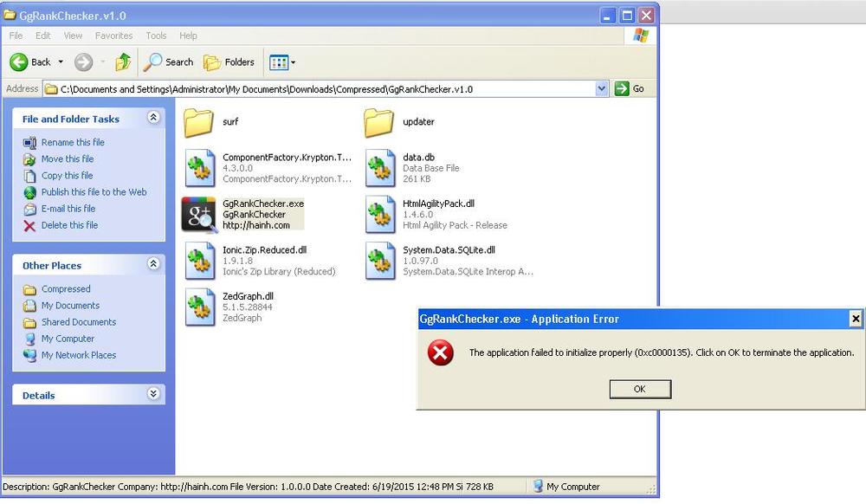Open My Network Places link
The width and height of the screenshot is (866, 504).
tap(79, 355)
